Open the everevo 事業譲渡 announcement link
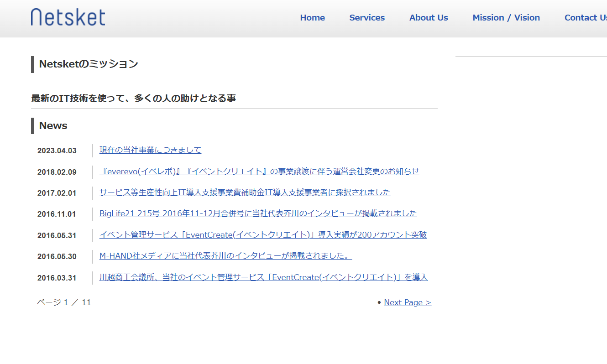 pos(259,171)
